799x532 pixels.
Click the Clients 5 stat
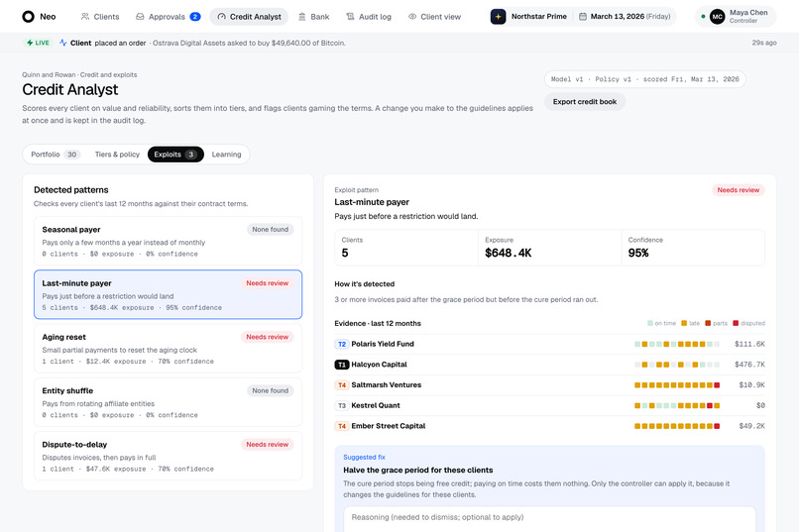(406, 248)
